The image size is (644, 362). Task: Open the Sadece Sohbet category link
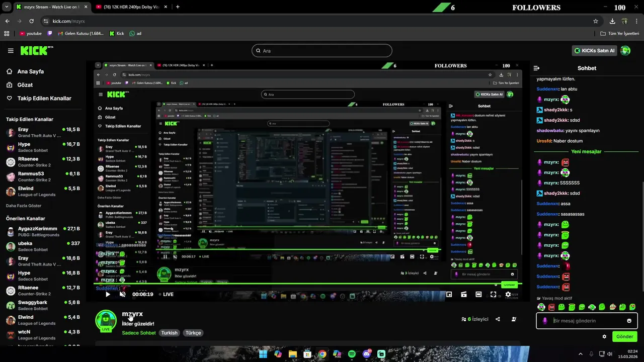pos(139,333)
